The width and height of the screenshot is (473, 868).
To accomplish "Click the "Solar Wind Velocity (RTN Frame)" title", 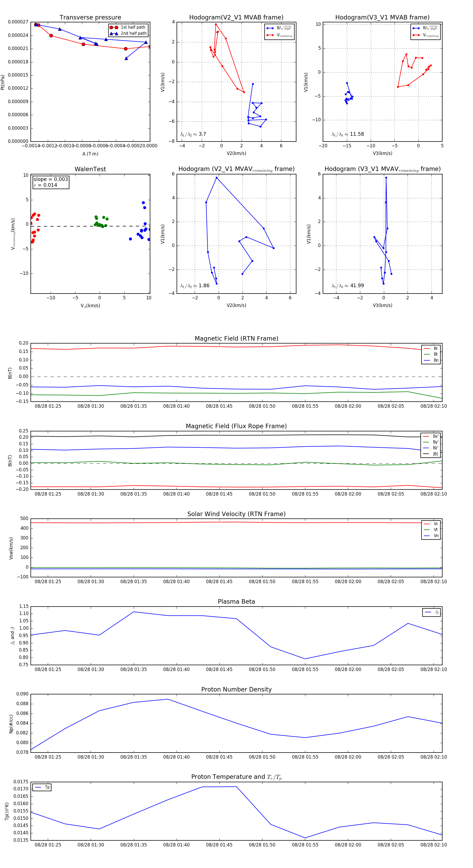I will [236, 514].
